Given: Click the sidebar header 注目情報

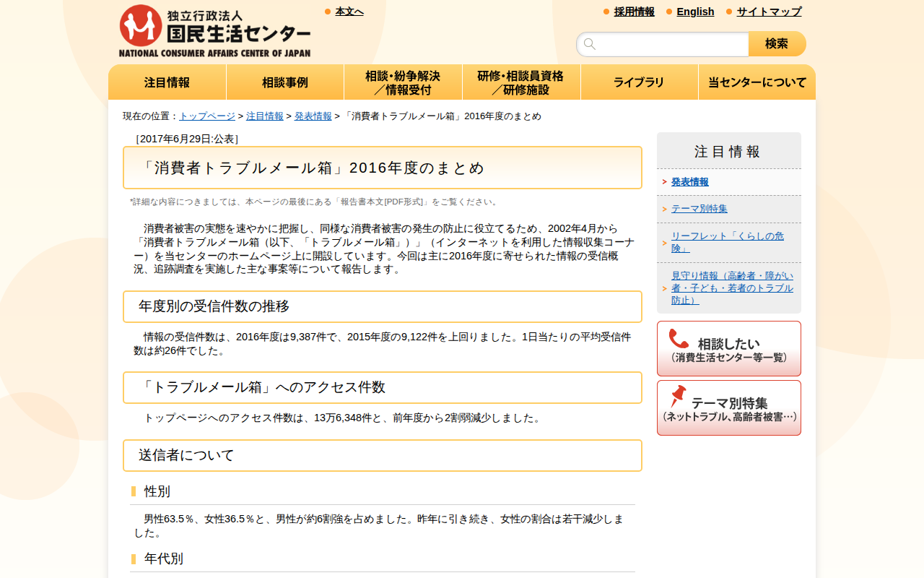Looking at the screenshot, I should click(x=729, y=151).
